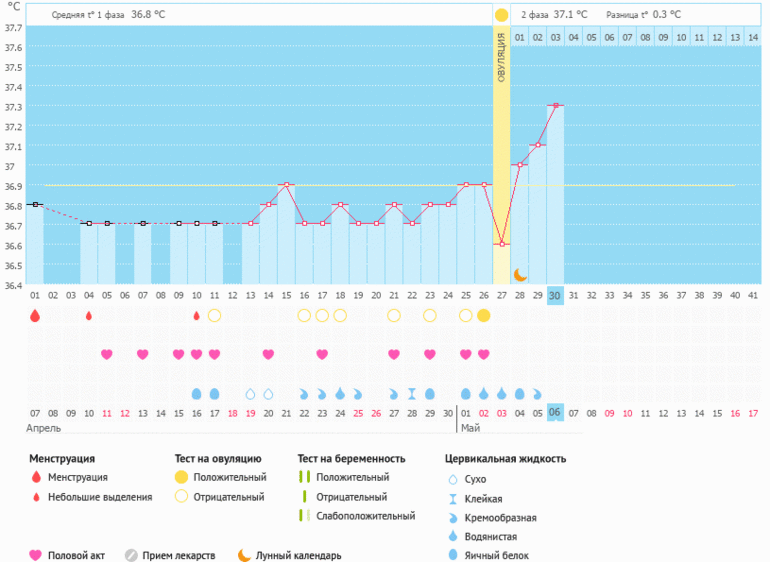770x562 pixels.
Task: Click the menstruation drop icon on cycle day 01
Action: 35,316
